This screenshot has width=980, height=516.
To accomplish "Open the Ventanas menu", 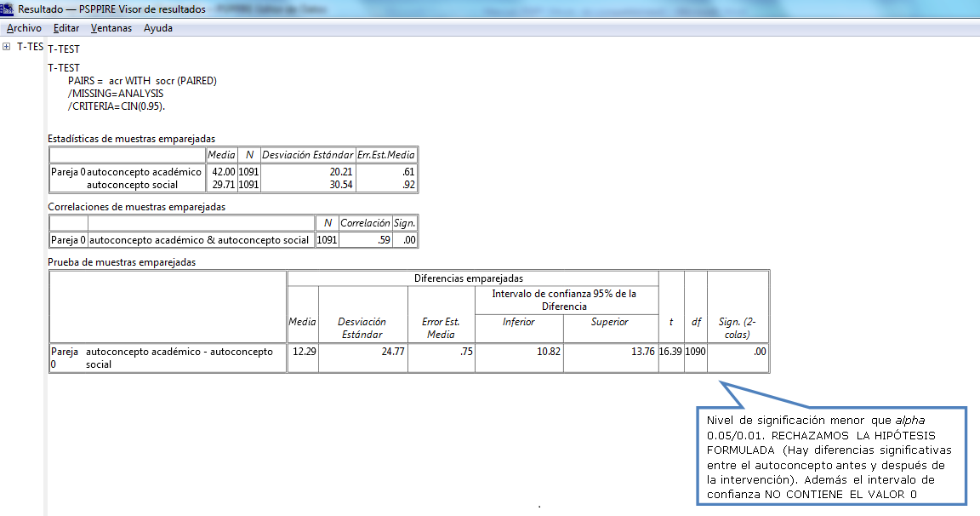I will click(x=111, y=28).
